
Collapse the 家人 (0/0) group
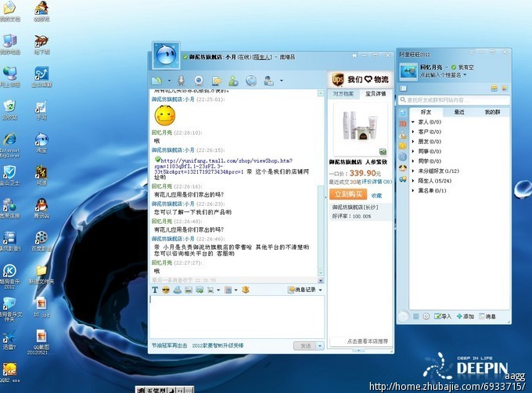(x=413, y=122)
